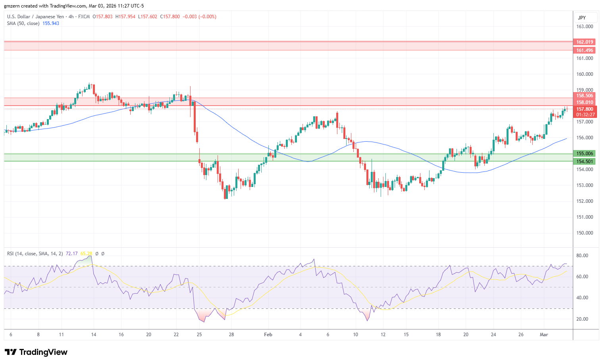
Task: Click the TradingView logo at the bottom
Action: point(36,352)
